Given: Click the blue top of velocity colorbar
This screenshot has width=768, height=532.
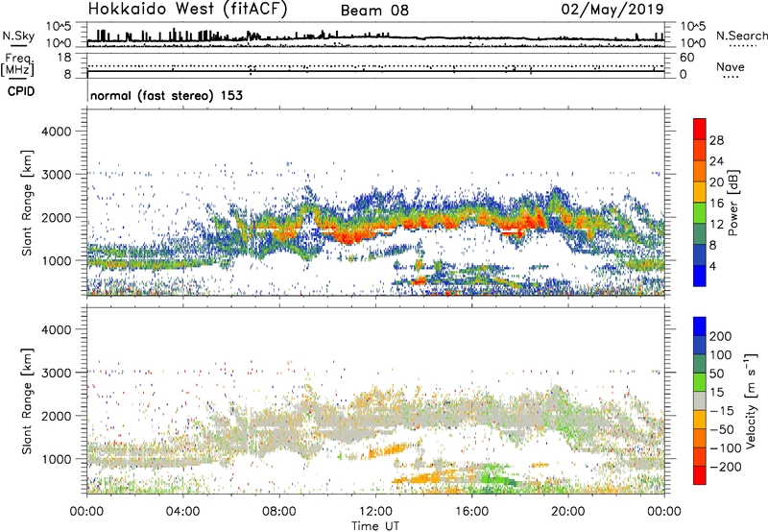Looking at the screenshot, I should pos(700,326).
